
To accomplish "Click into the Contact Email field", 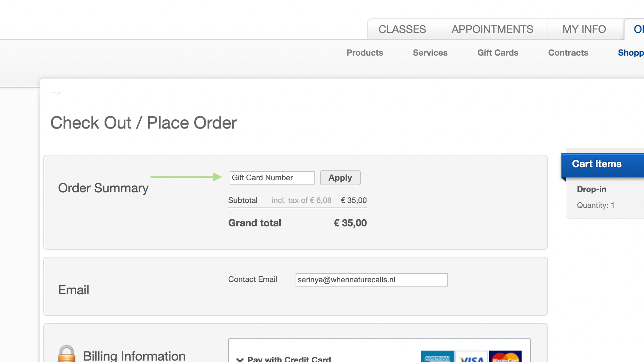I will click(x=371, y=280).
